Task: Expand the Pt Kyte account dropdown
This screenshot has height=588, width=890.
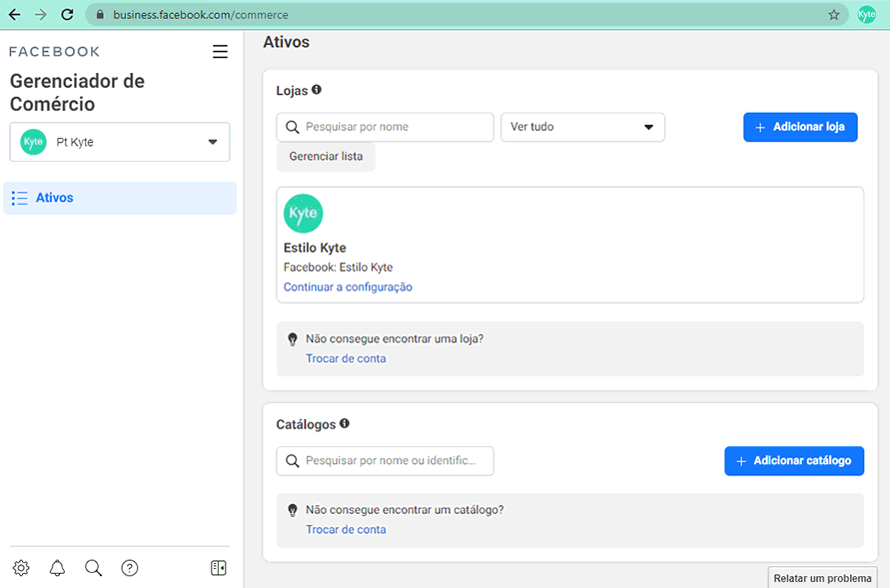Action: (x=120, y=142)
